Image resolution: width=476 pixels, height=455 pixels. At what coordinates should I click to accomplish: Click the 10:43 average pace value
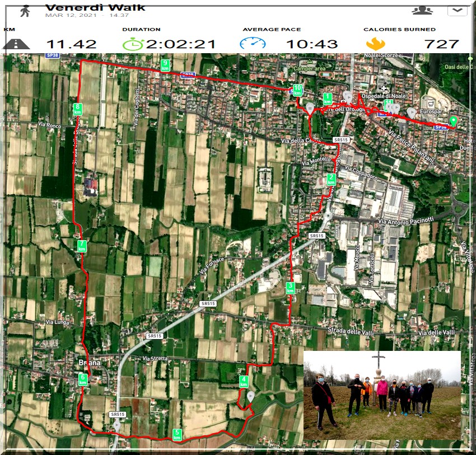312,44
